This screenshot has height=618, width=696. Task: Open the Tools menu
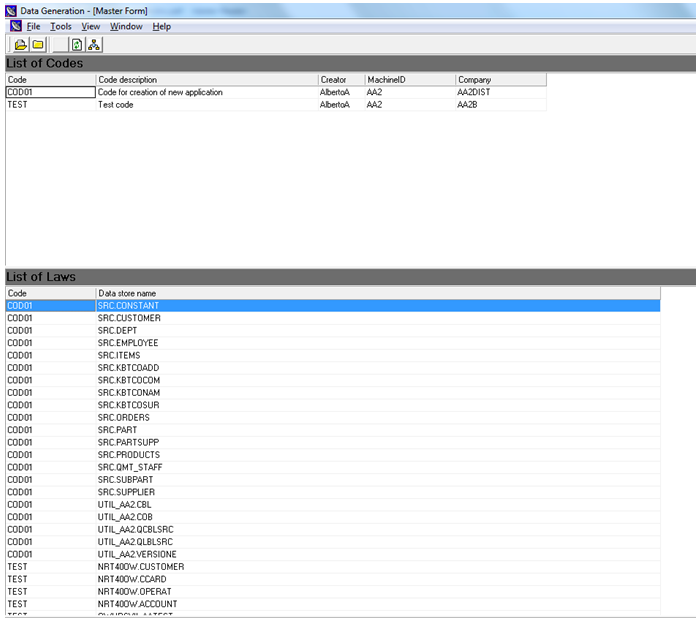click(x=61, y=27)
